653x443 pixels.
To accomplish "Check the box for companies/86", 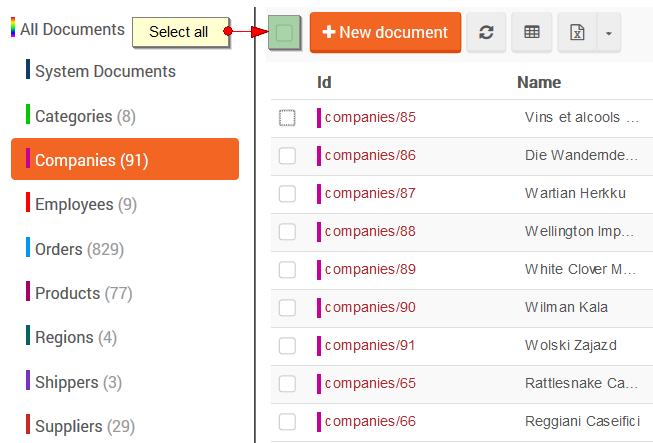I will [x=287, y=156].
